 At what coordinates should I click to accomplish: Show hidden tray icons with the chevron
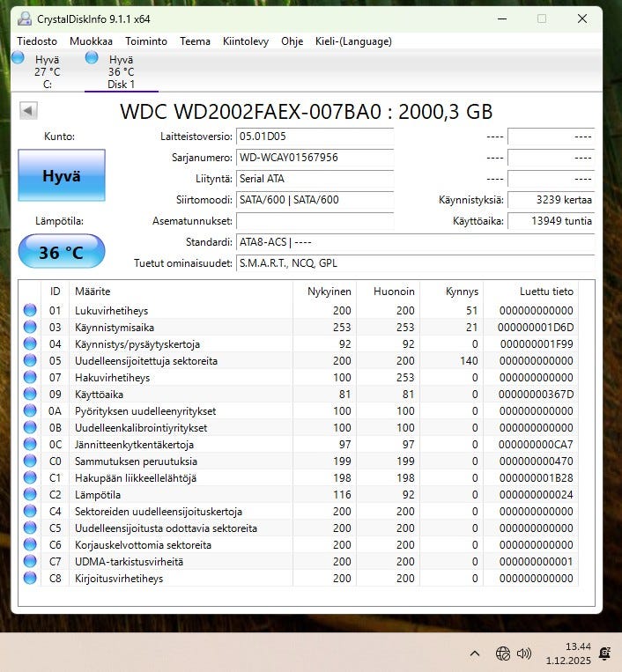click(475, 654)
